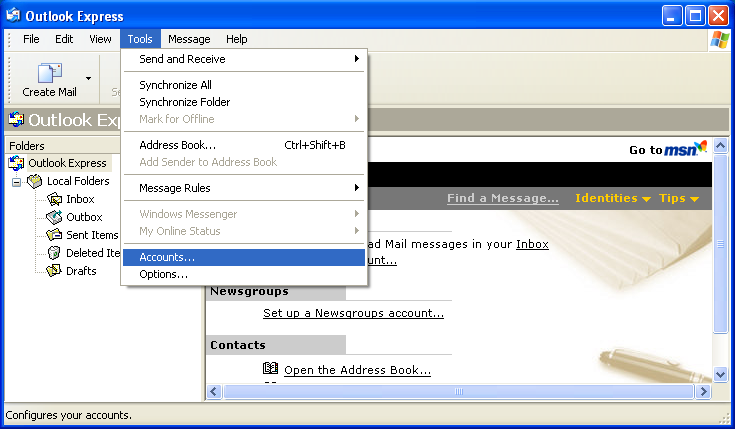The width and height of the screenshot is (735, 429).
Task: Click the Deleted Items trash icon
Action: (x=54, y=253)
